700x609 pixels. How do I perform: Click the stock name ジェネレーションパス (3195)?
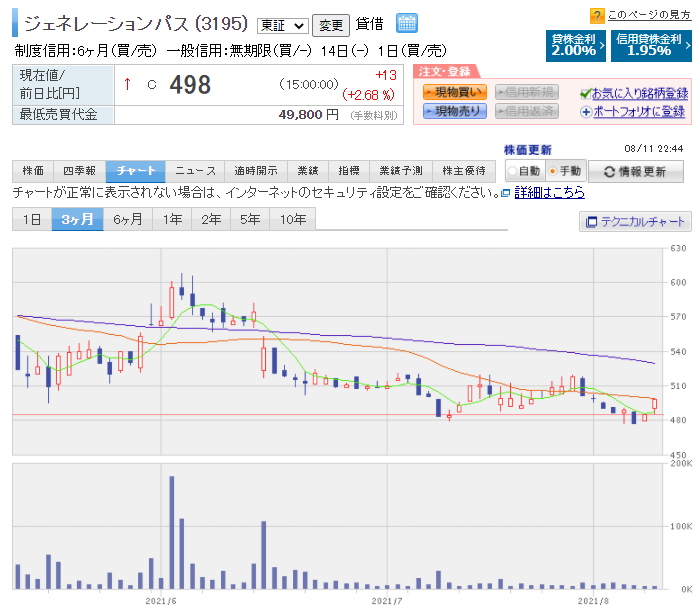click(x=136, y=24)
